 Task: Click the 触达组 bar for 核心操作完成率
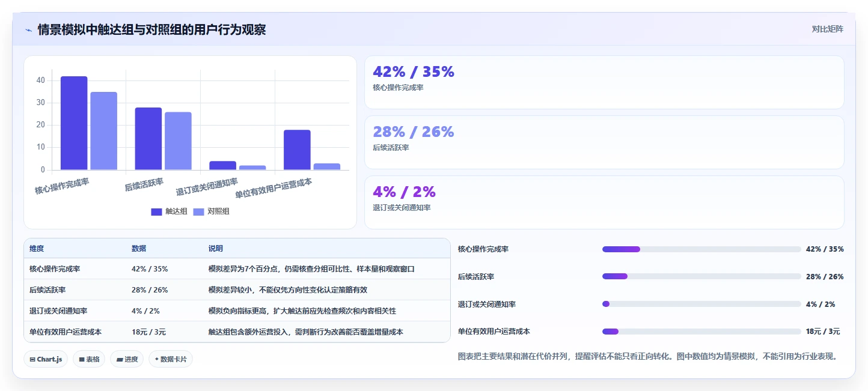tap(74, 123)
